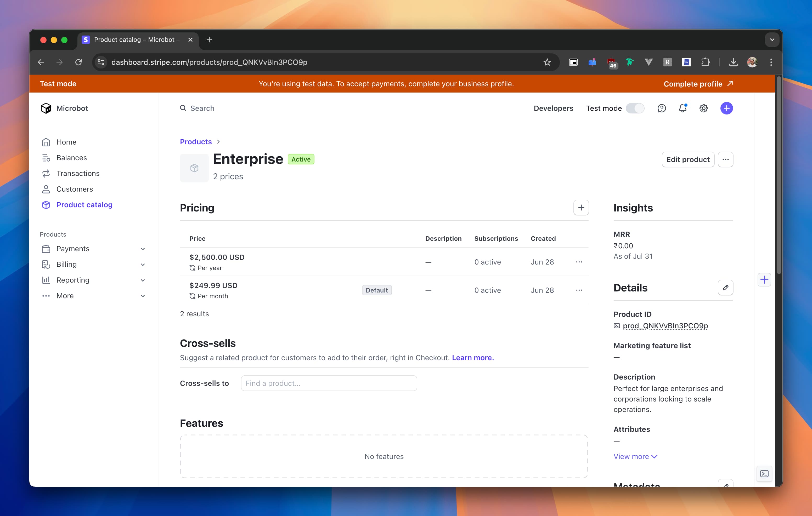Edit Details using the pencil icon
Image resolution: width=812 pixels, height=516 pixels.
coord(726,288)
